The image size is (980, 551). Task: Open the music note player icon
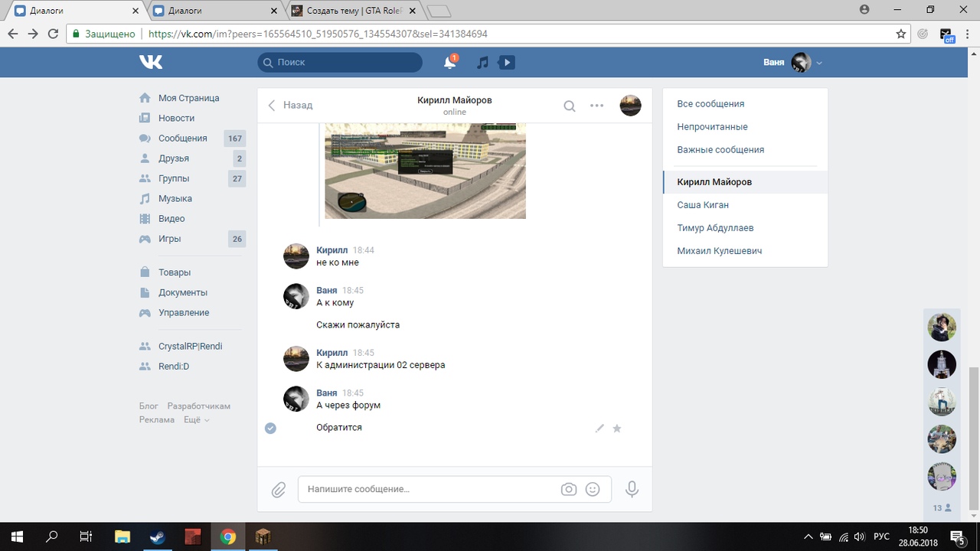pyautogui.click(x=482, y=63)
